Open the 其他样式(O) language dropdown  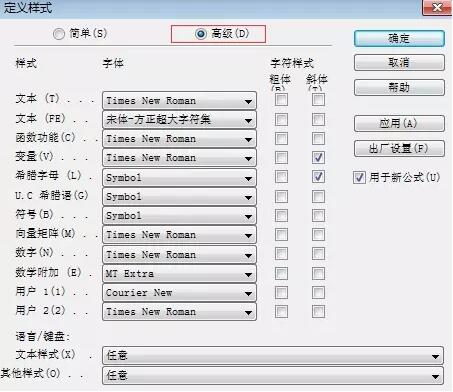[273, 376]
